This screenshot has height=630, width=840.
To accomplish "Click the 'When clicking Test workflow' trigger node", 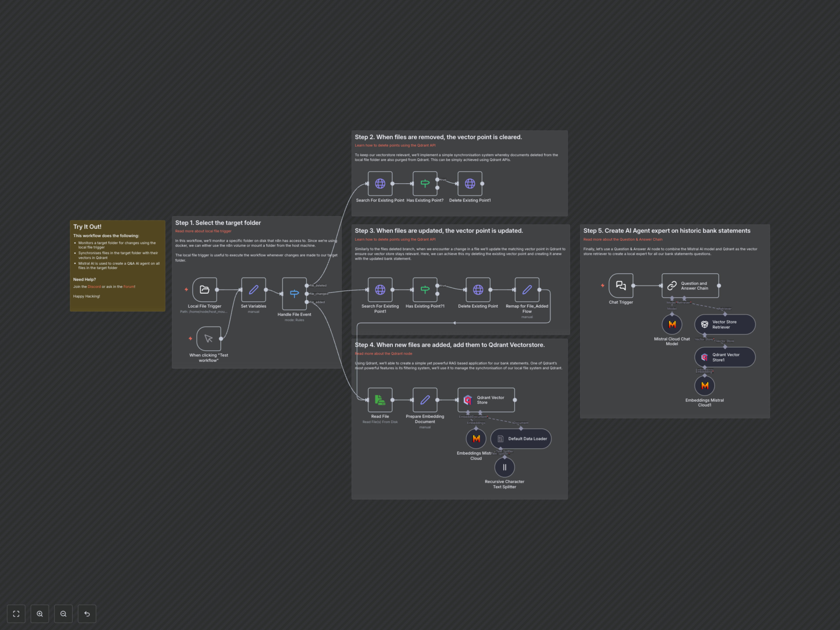I will point(208,339).
